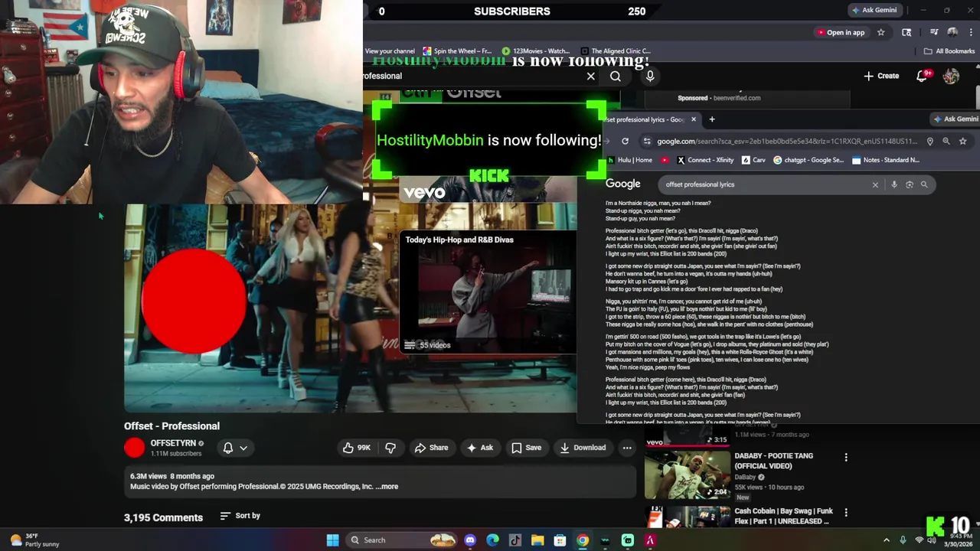Screen dimensions: 980x551
Task: Bookmark the YouTube page with star icon
Action: coord(881,32)
